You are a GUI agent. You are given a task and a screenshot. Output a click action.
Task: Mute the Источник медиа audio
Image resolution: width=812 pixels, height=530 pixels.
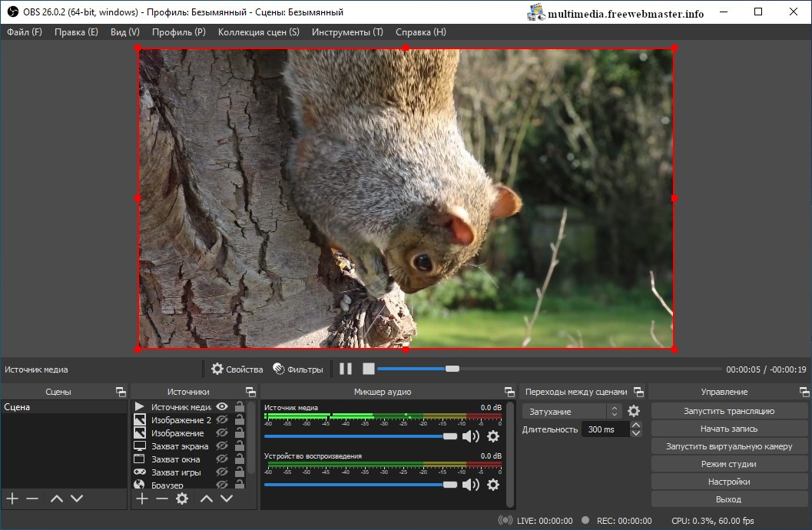(x=470, y=436)
